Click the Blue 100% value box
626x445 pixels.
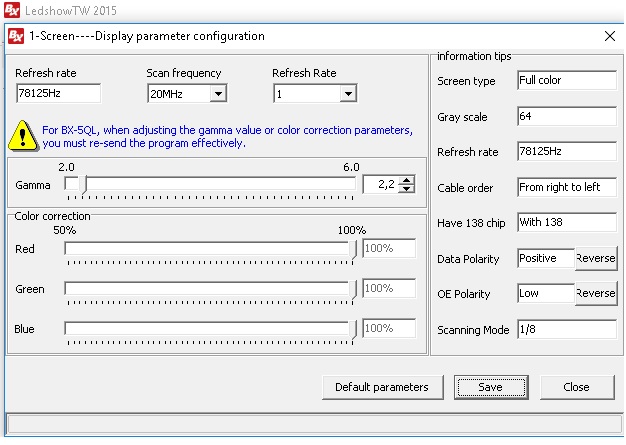pyautogui.click(x=389, y=328)
